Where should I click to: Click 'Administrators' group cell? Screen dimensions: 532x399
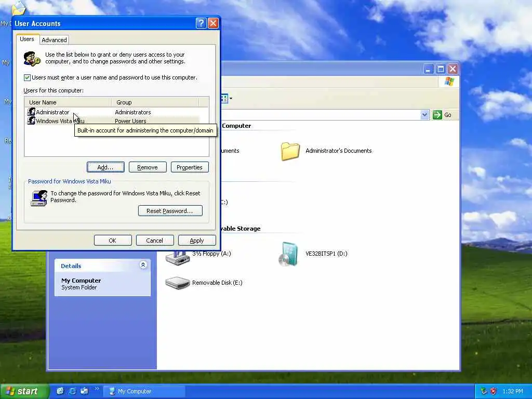[x=133, y=112]
